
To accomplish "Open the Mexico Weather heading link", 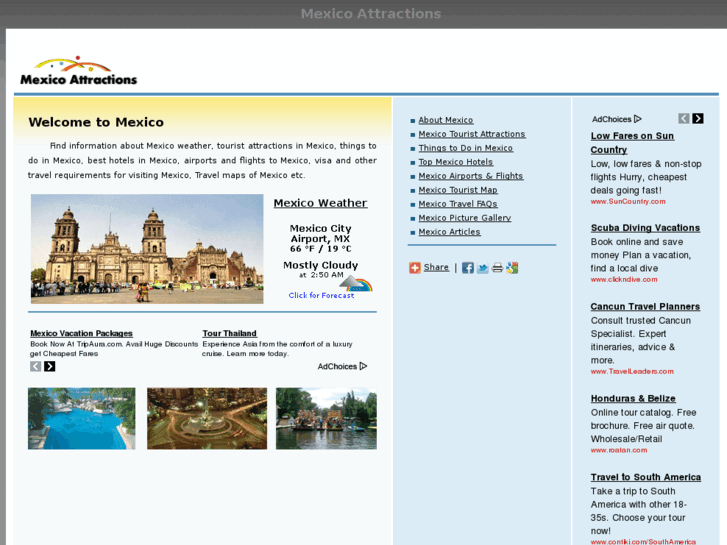I will [320, 203].
